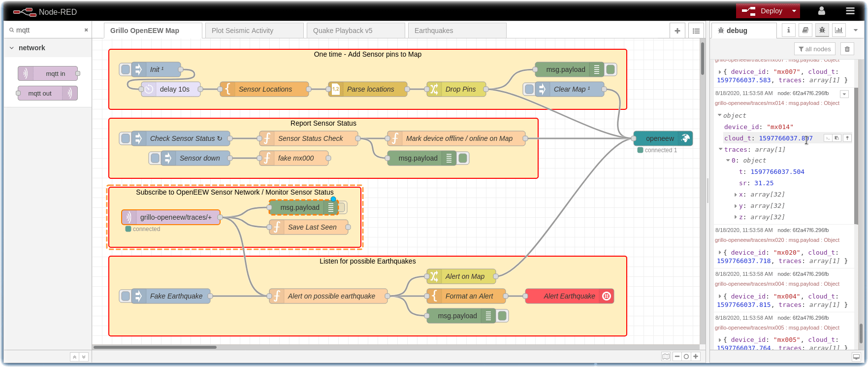This screenshot has height=367, width=868.
Task: Select the Grillo OpenEEW Map tab
Action: [153, 31]
